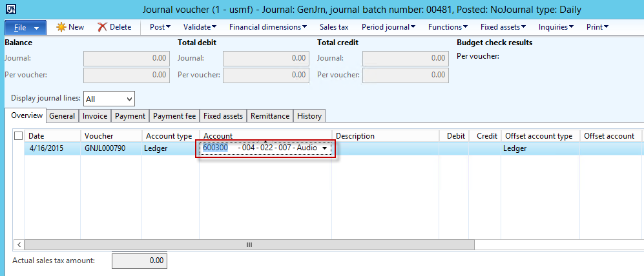Switch to the Payment tab
The width and height of the screenshot is (644, 276).
pos(130,116)
